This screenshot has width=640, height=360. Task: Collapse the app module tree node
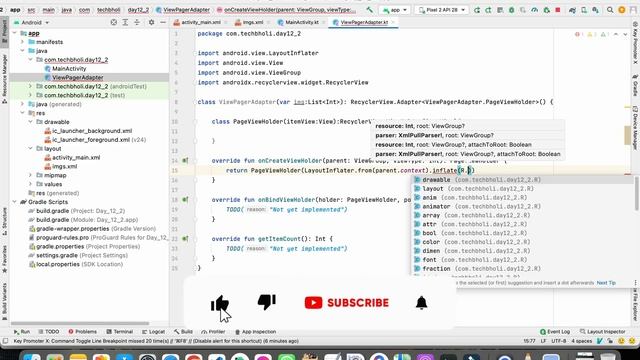[15, 33]
